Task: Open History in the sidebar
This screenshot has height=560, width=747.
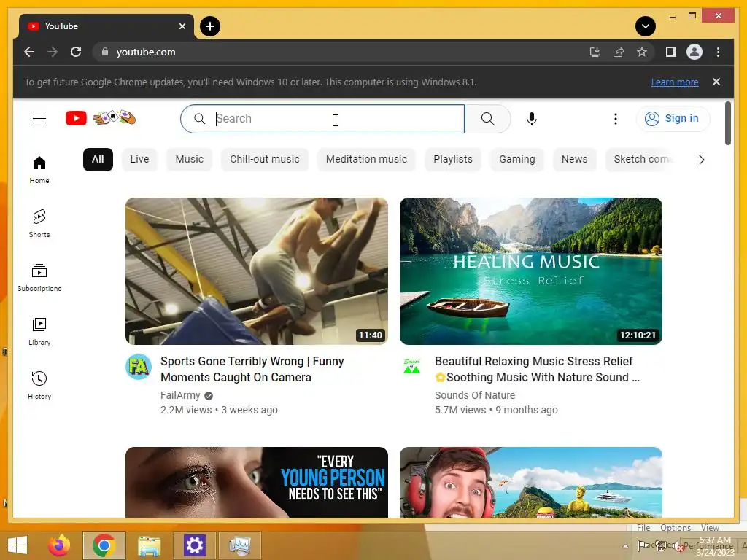Action: (x=39, y=385)
